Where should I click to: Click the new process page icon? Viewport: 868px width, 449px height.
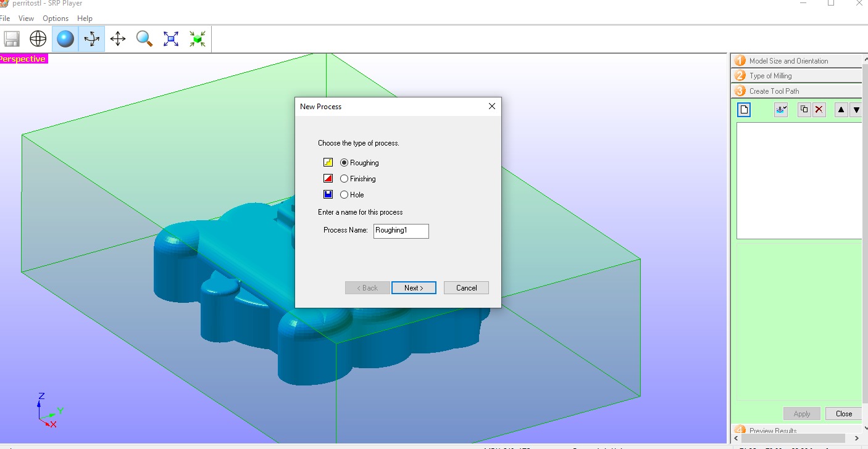(744, 110)
